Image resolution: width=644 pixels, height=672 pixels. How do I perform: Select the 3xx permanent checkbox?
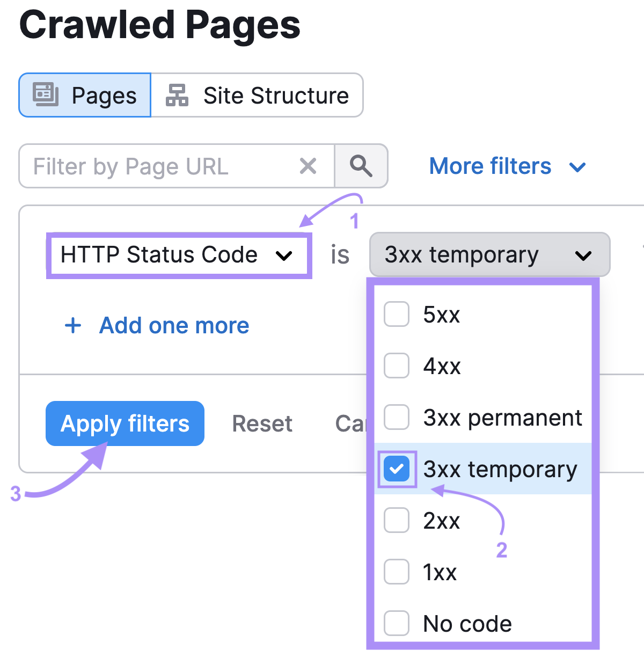click(x=396, y=417)
